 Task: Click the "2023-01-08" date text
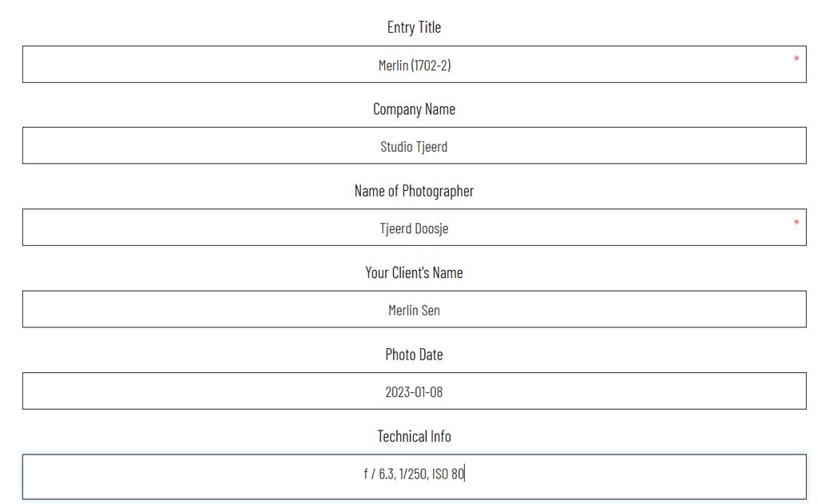pyautogui.click(x=414, y=392)
